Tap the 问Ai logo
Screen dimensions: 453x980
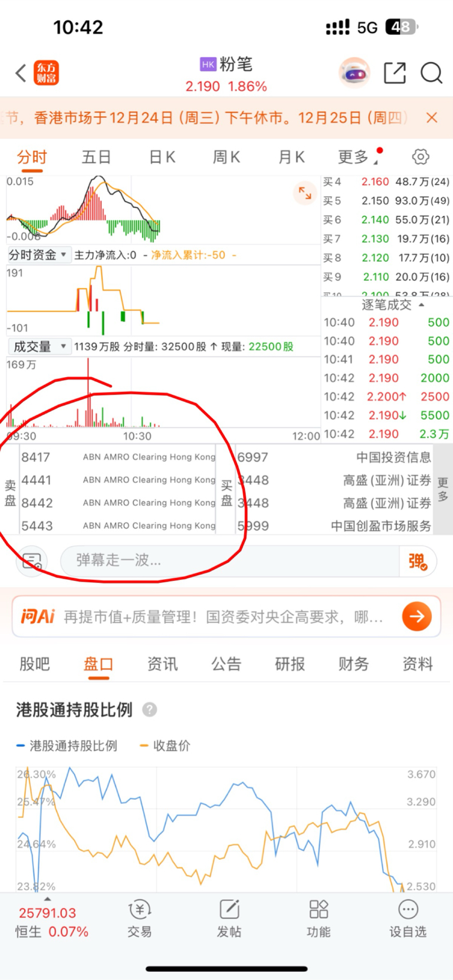[37, 616]
